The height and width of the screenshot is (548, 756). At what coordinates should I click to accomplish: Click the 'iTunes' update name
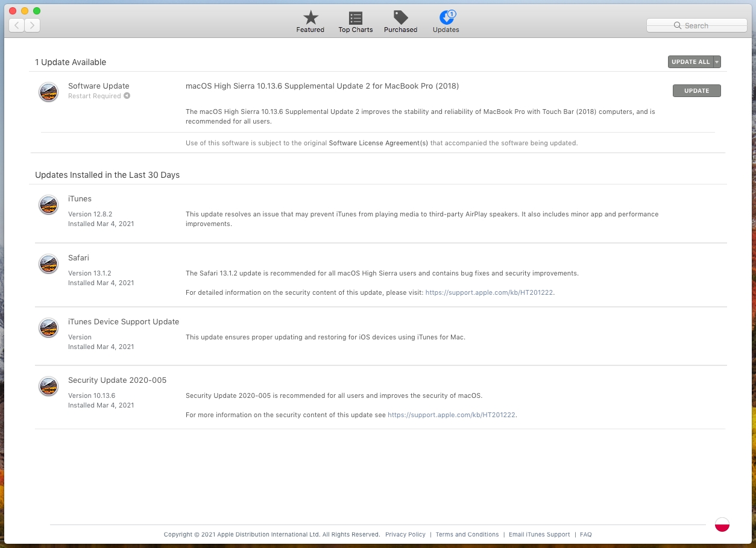click(80, 198)
